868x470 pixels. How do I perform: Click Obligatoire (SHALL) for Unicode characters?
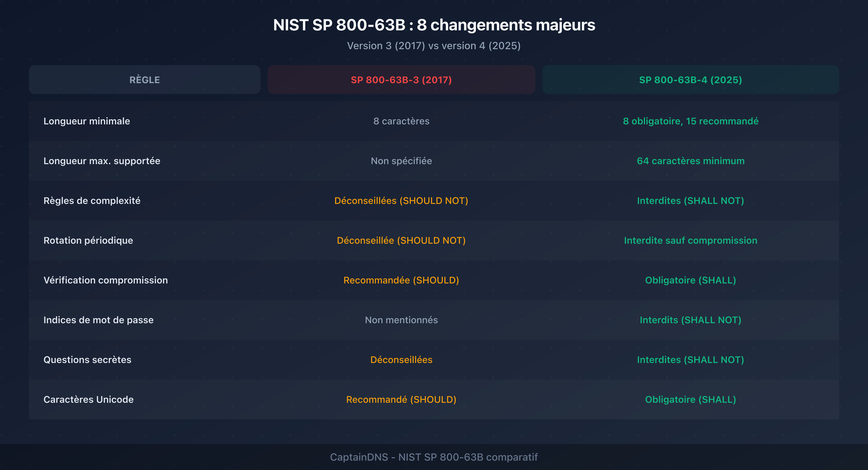click(x=691, y=399)
